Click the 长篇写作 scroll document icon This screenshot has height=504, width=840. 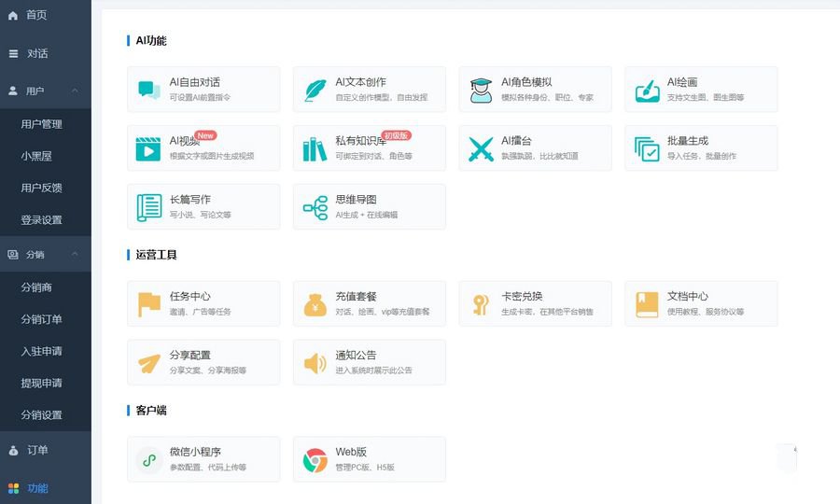tap(149, 208)
